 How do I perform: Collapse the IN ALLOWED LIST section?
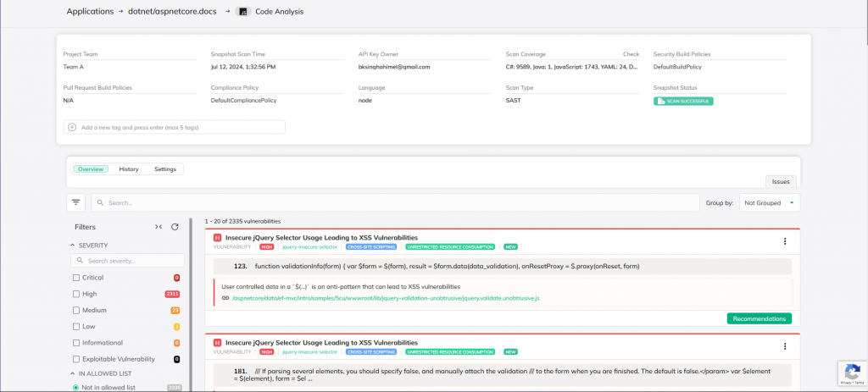pos(72,373)
